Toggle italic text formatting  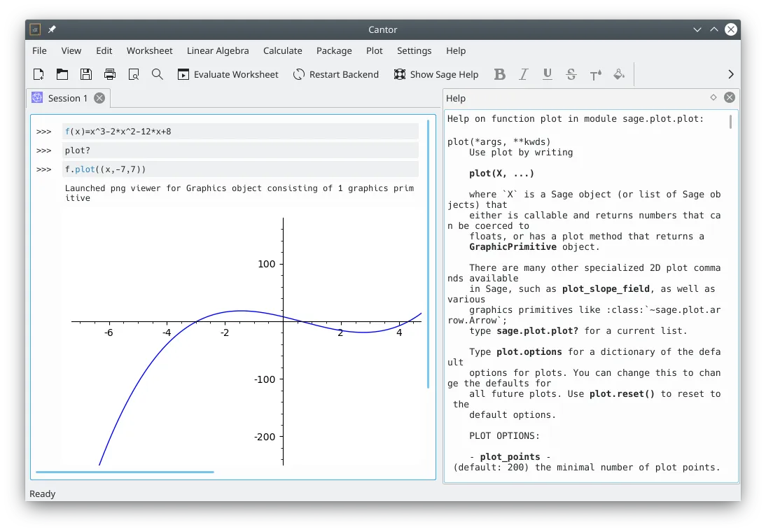523,74
